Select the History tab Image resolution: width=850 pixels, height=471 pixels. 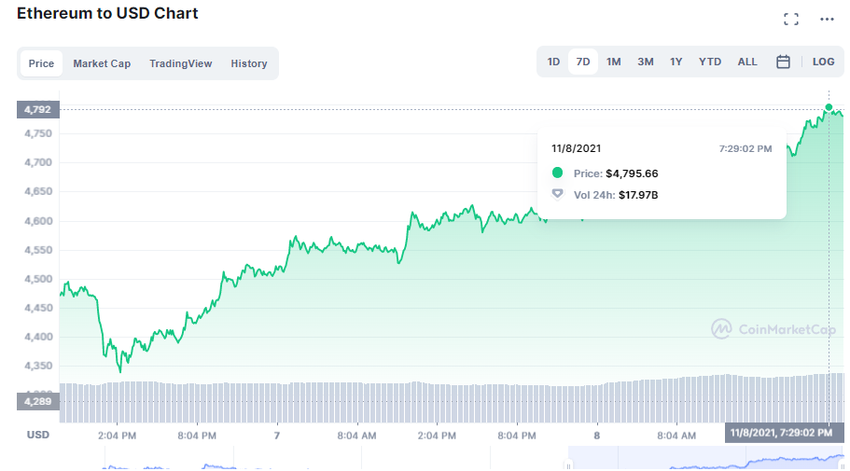point(249,64)
